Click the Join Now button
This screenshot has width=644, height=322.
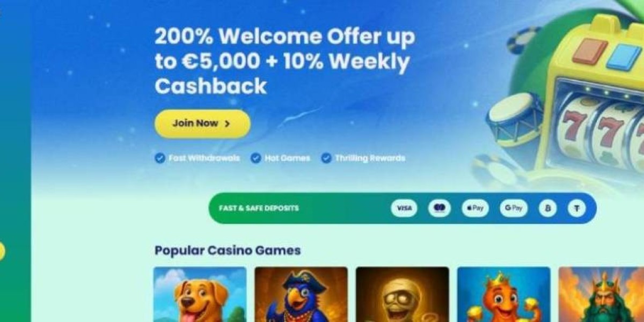[x=202, y=123]
